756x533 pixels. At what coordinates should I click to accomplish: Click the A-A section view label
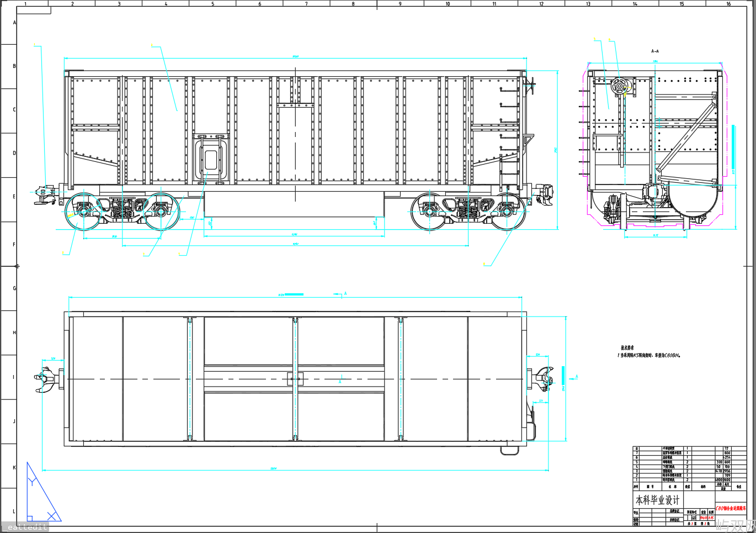pyautogui.click(x=655, y=51)
